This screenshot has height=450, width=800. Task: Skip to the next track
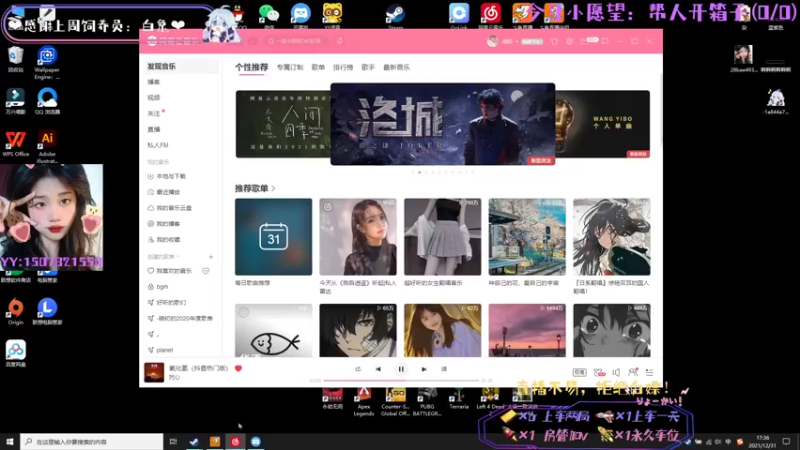[x=424, y=369]
